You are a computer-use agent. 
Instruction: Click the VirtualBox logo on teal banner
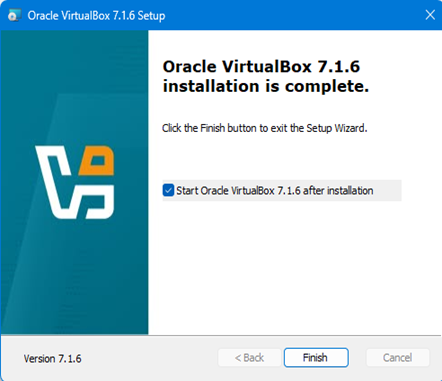[75, 182]
